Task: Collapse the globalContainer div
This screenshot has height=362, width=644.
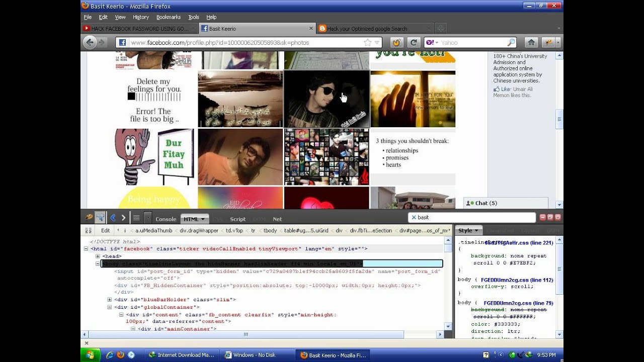Action: coord(110,307)
